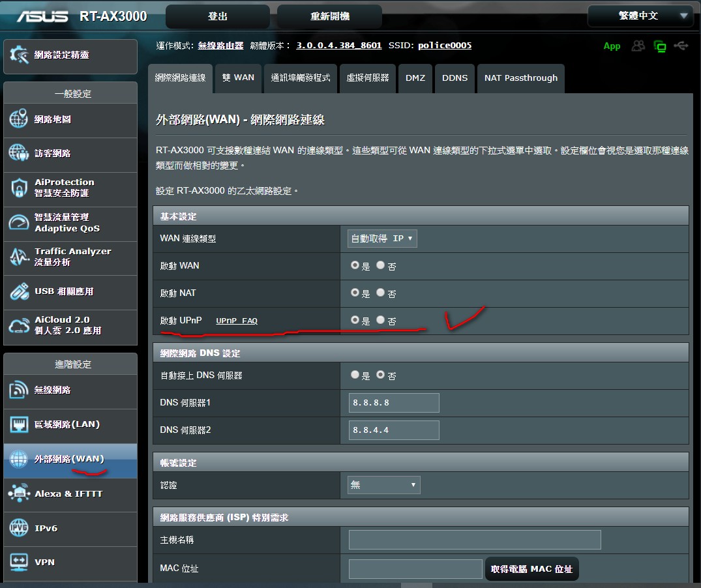Image resolution: width=701 pixels, height=588 pixels.
Task: Switch to the 虛擬伺服器 tab
Action: 368,78
